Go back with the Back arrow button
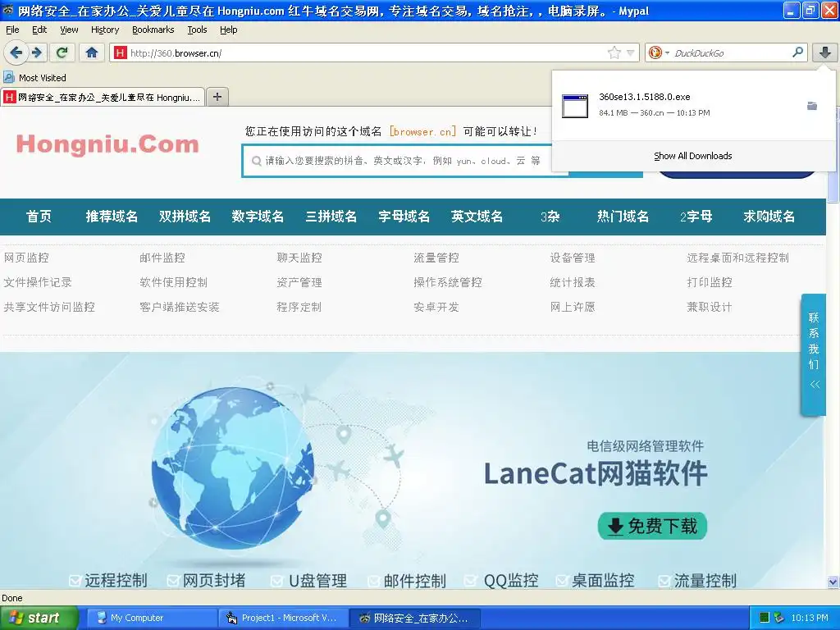840x630 pixels. point(16,52)
